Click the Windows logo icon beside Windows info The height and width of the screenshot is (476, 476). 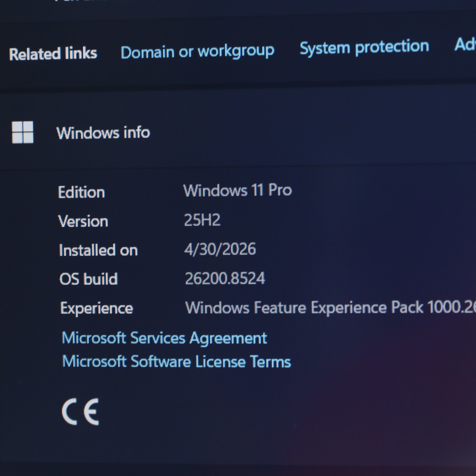click(23, 132)
